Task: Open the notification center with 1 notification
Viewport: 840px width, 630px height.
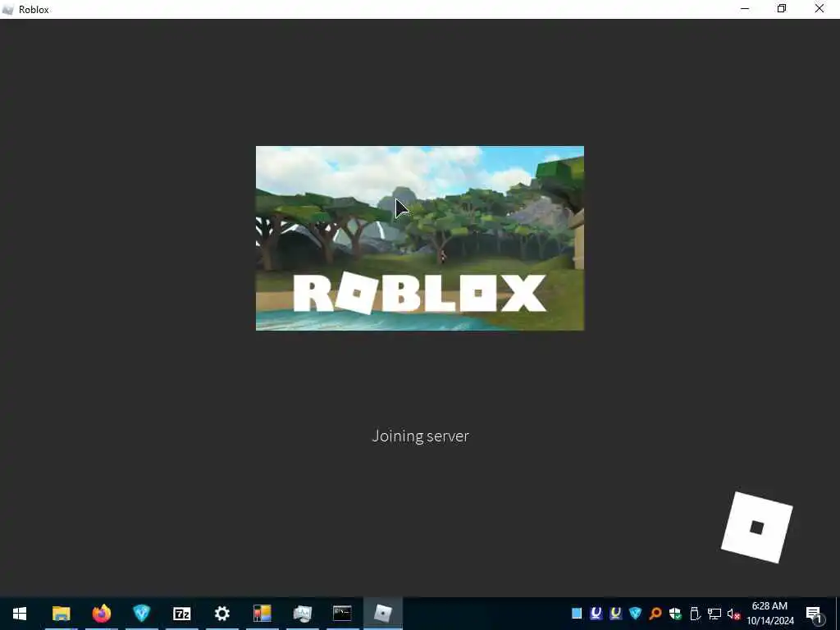Action: 815,614
